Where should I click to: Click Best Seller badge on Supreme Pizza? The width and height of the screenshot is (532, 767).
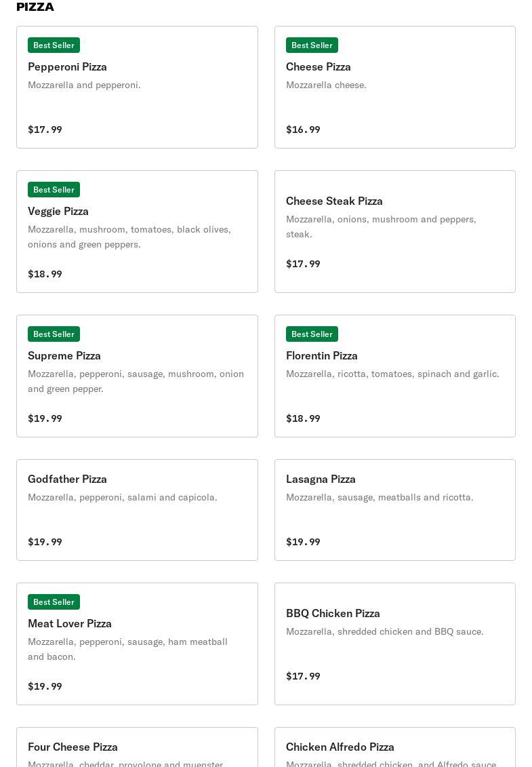coord(54,334)
